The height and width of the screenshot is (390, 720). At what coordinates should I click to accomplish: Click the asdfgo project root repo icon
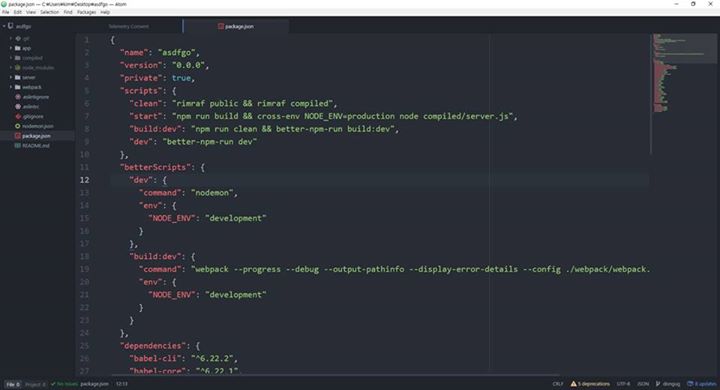click(x=10, y=26)
